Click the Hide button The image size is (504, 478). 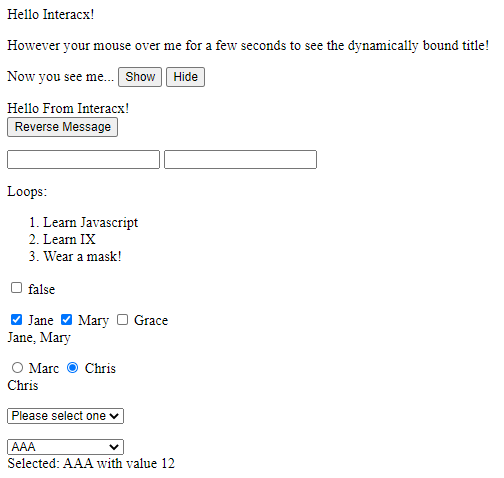[x=185, y=77]
